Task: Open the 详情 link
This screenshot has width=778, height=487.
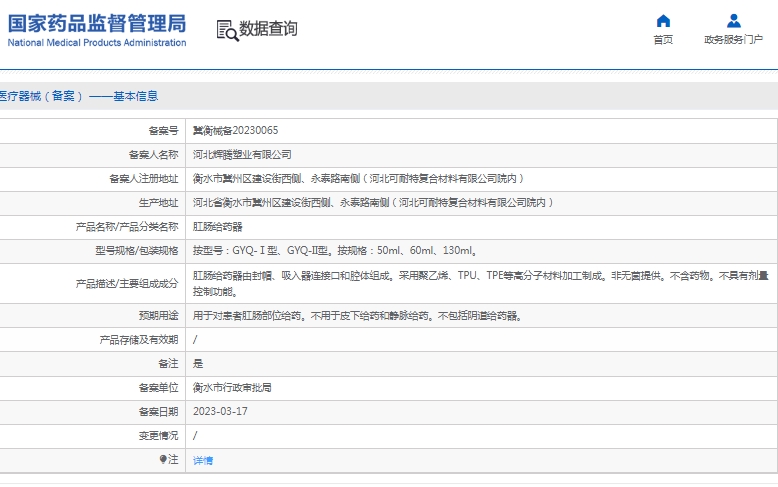Action: point(203,461)
